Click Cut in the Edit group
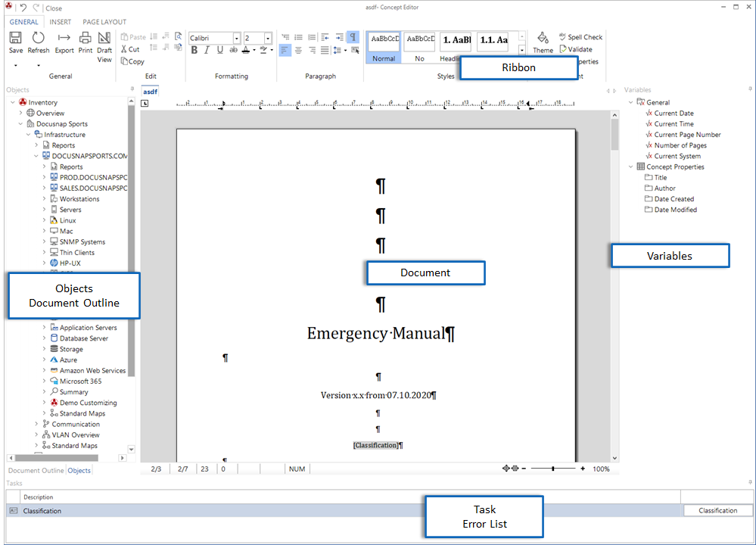 coord(130,49)
